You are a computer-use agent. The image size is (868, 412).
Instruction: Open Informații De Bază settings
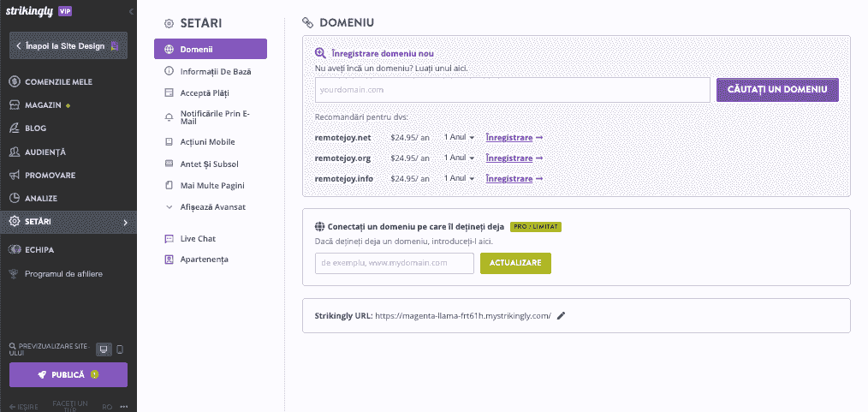click(216, 71)
